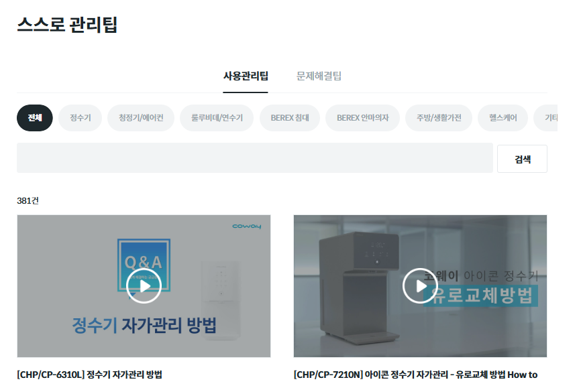Filter by 룰루비데/연수기 category
579x392 pixels.
click(217, 118)
